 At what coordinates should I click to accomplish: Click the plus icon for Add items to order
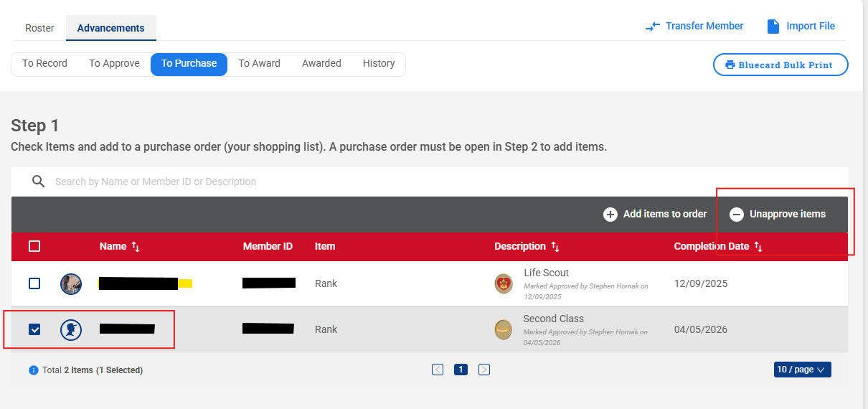coord(610,215)
